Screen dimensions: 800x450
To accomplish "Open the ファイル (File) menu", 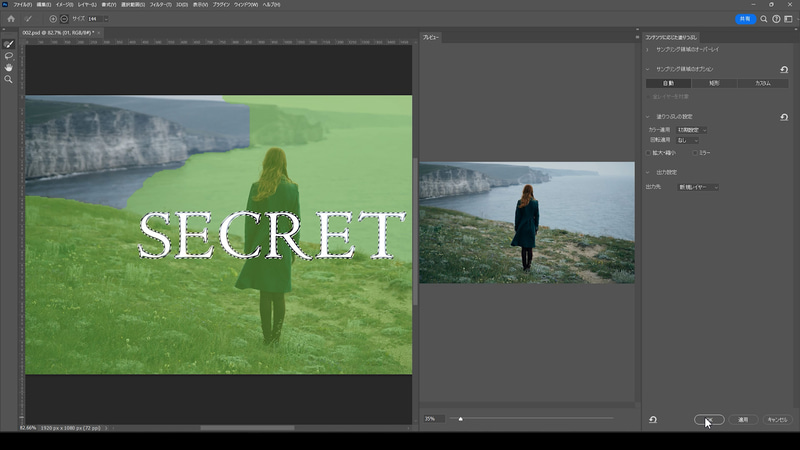I will (22, 5).
